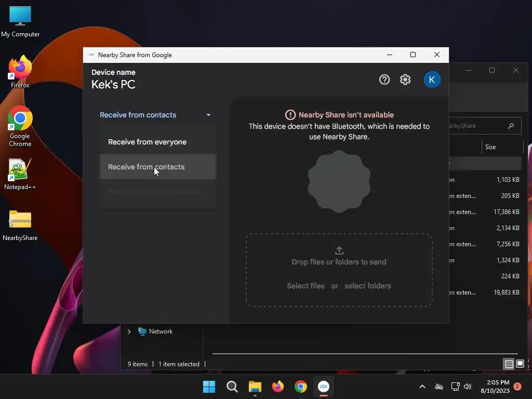Click the 224 KB file size cell
Viewport: 532px width, 399px height.
point(510,276)
